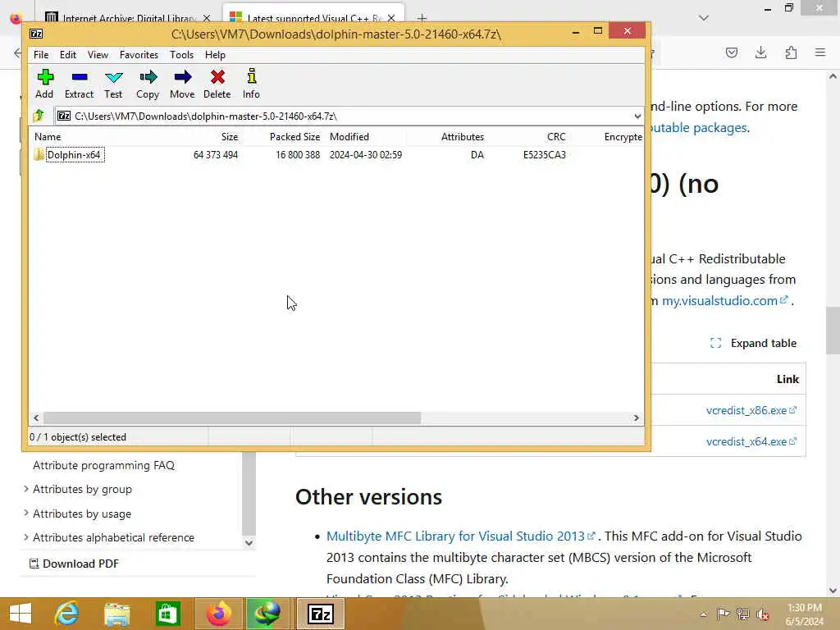The width and height of the screenshot is (840, 630).
Task: Open Windows Start button
Action: tap(21, 614)
